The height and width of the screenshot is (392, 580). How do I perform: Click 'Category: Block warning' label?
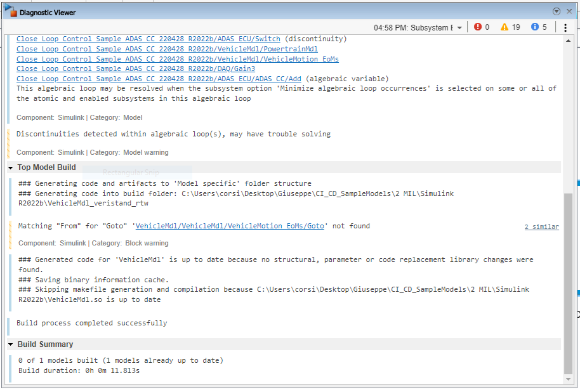click(x=130, y=243)
